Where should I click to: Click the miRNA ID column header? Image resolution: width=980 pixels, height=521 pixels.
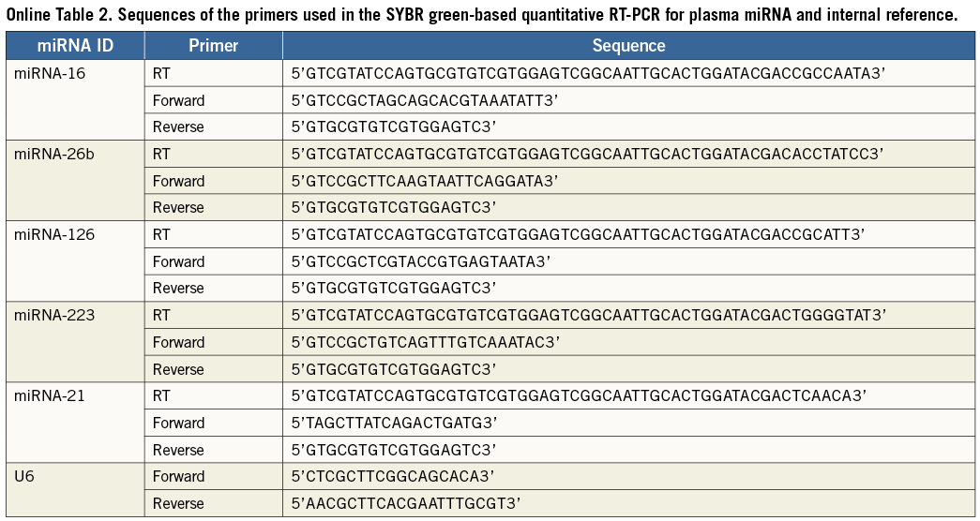[75, 46]
